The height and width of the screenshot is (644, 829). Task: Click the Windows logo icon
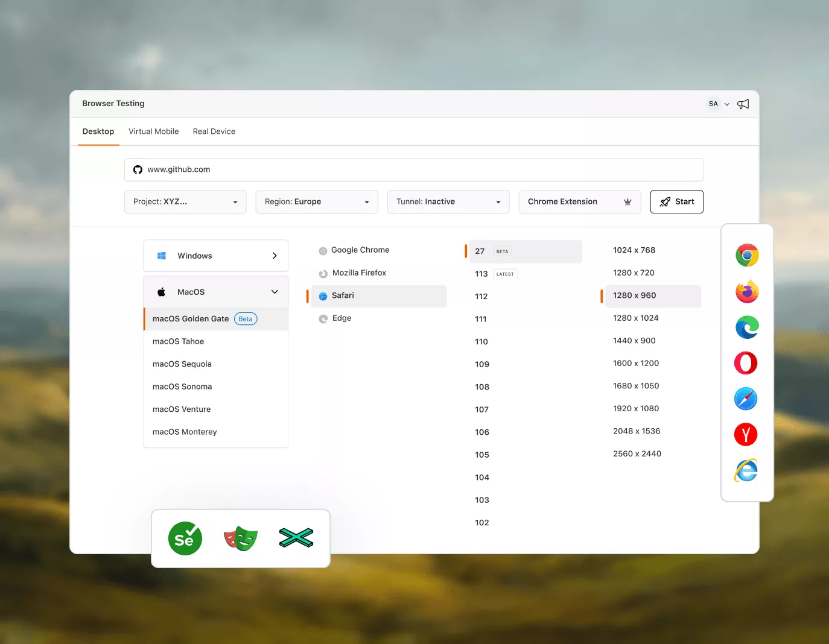click(x=162, y=256)
